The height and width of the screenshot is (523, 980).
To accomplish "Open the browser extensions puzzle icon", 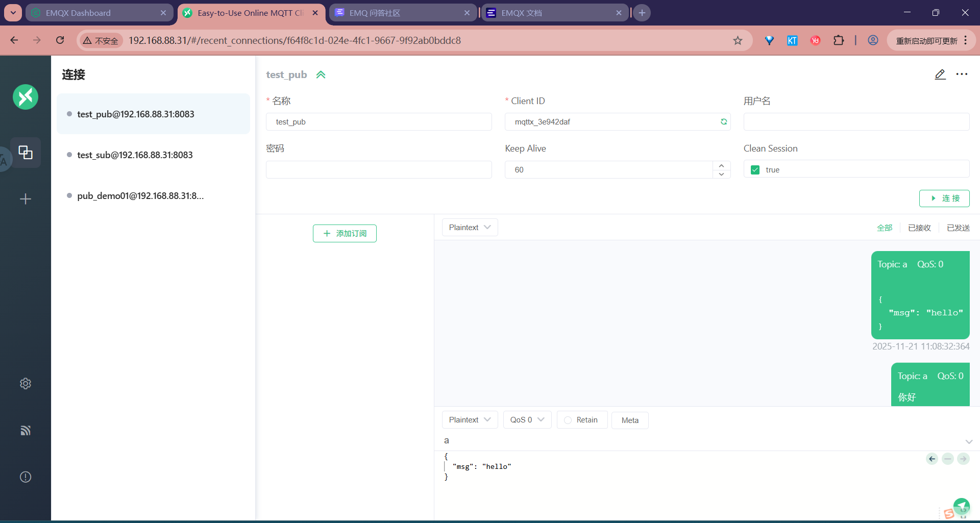I will tap(839, 40).
